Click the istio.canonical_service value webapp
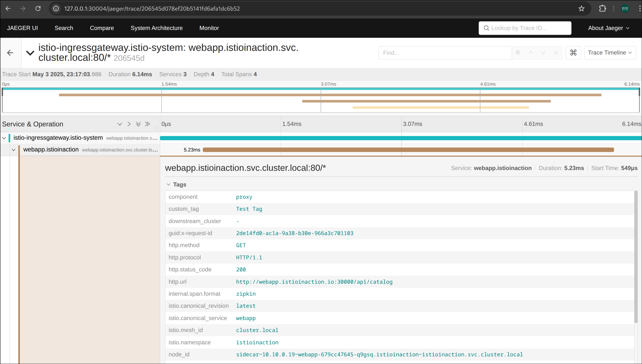 pos(246,318)
